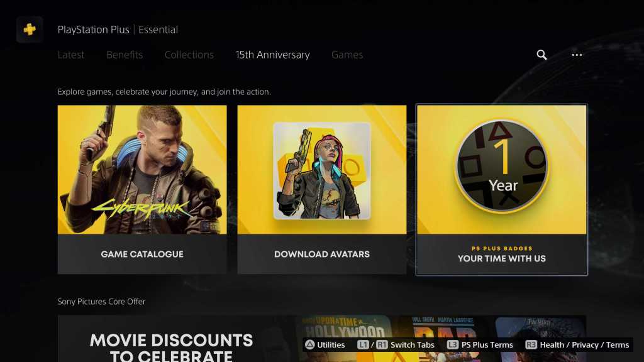Open the Game Catalogue Cyberpunk tile
This screenshot has height=362, width=644.
pyautogui.click(x=142, y=190)
